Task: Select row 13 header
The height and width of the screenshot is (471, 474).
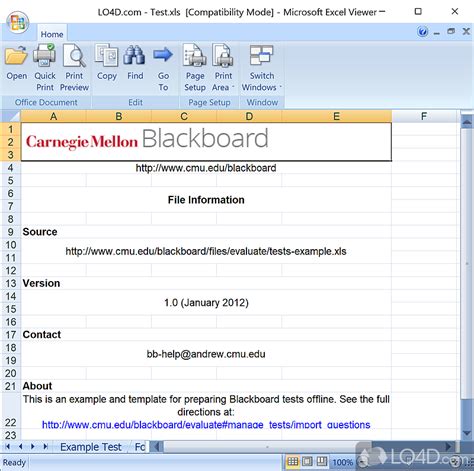Action: tap(11, 283)
